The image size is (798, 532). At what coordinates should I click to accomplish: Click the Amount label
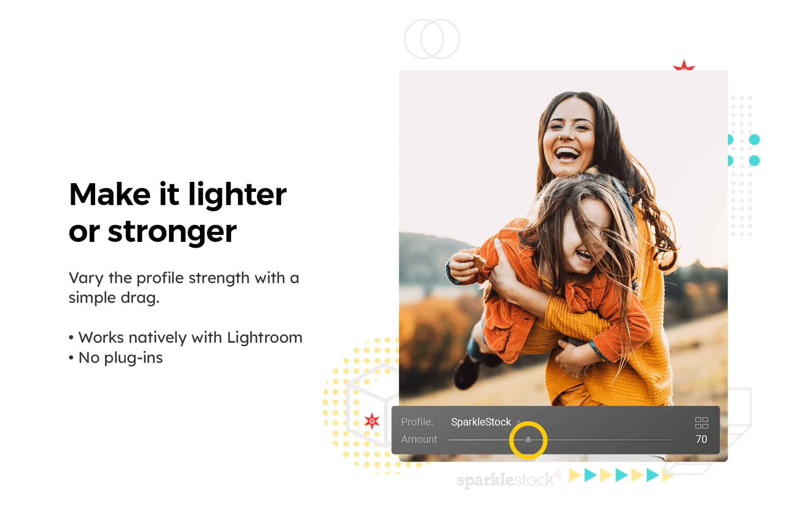click(419, 439)
